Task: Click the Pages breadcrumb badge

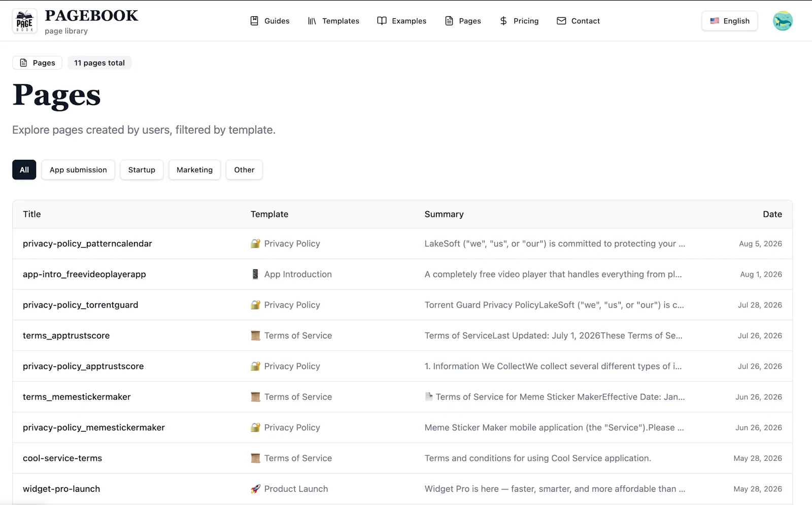Action: pos(37,63)
